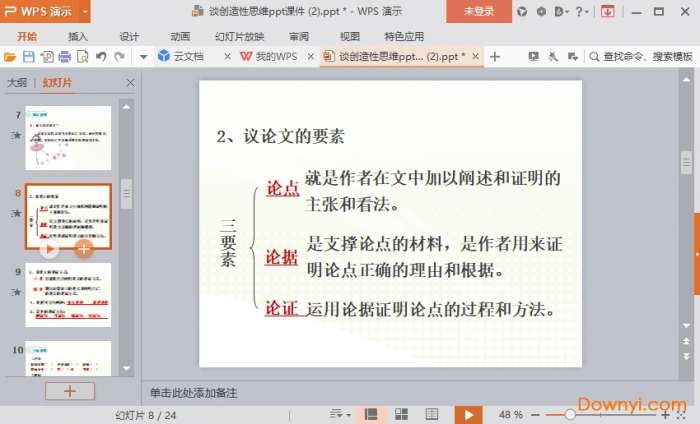Expand the right side task pane handle
Image resolution: width=700 pixels, height=424 pixels.
coord(697,254)
